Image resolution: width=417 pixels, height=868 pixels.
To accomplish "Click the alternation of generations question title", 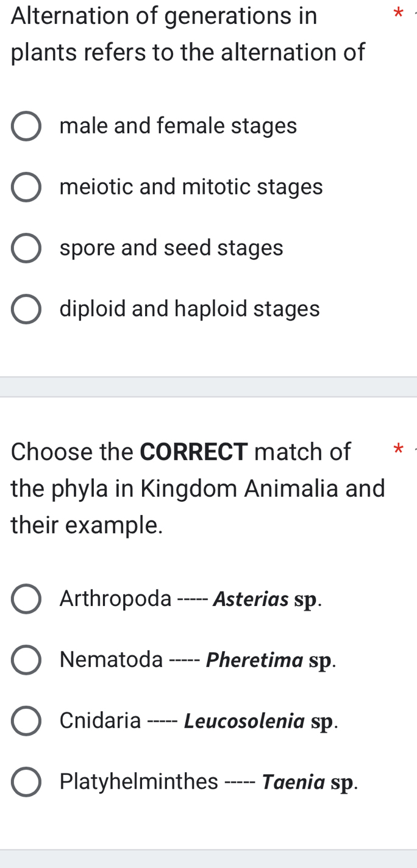I will click(183, 34).
